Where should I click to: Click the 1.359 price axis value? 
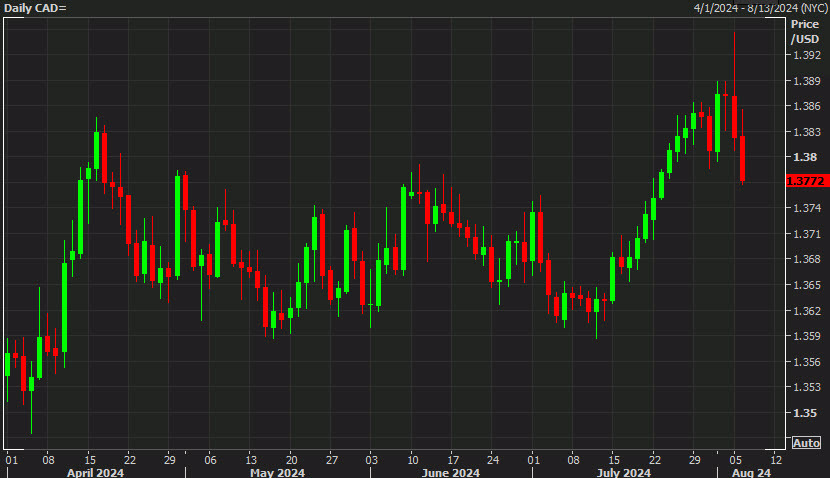[806, 336]
